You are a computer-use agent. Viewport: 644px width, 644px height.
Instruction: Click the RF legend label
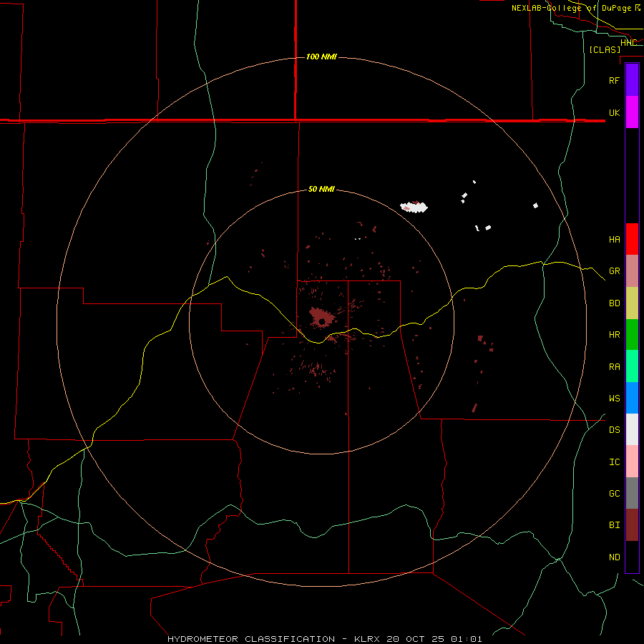point(614,80)
